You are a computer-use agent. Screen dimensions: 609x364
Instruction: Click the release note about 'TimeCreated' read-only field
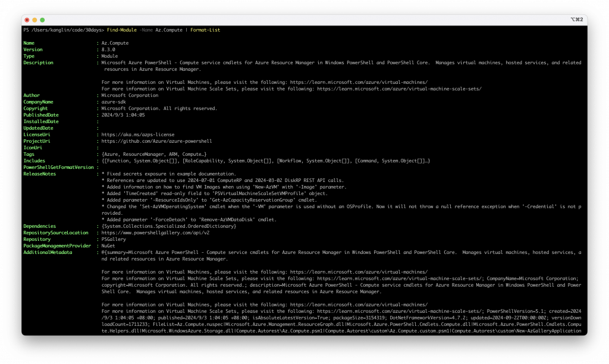214,193
